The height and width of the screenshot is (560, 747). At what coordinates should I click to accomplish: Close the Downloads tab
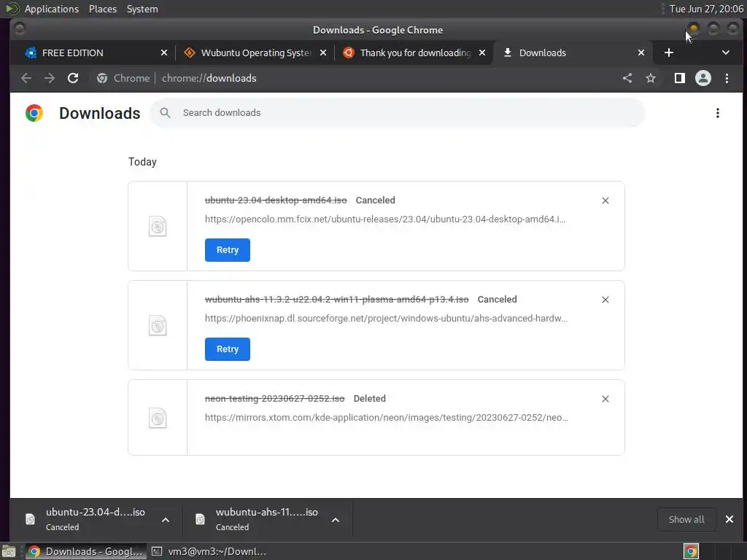641,52
